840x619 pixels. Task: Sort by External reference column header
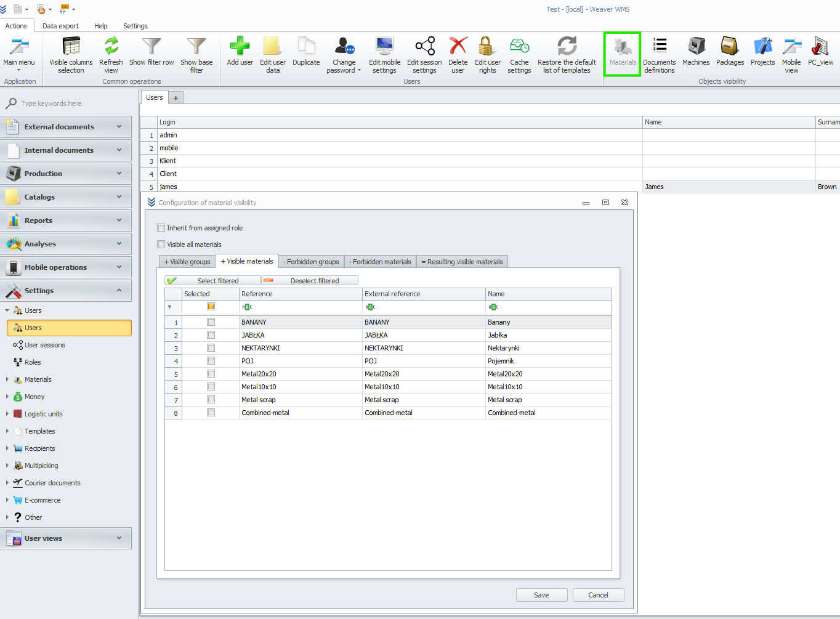coord(424,294)
